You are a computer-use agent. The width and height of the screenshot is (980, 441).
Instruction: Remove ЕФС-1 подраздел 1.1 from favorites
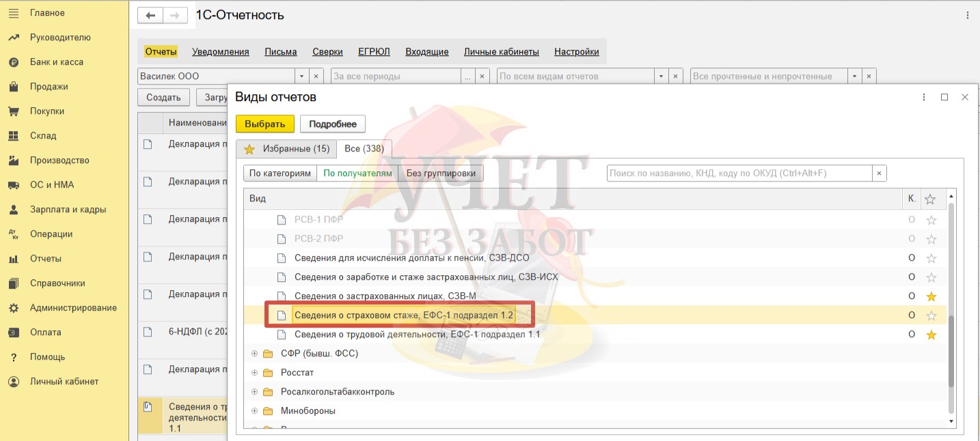tap(930, 335)
